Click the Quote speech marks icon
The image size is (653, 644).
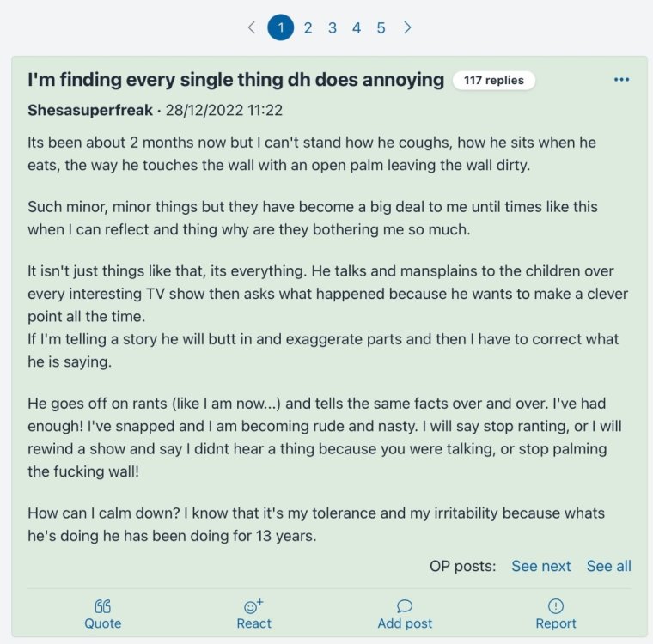[x=102, y=606]
